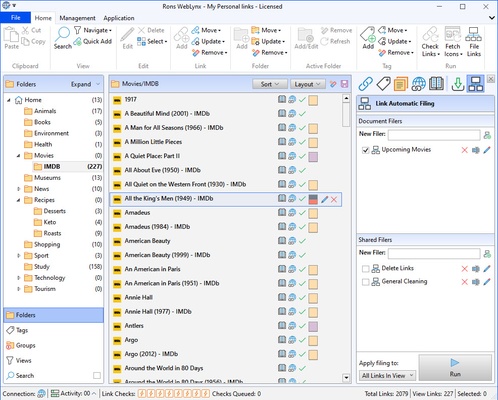The width and height of the screenshot is (498, 400).
Task: Open the Layout dropdown
Action: [308, 84]
